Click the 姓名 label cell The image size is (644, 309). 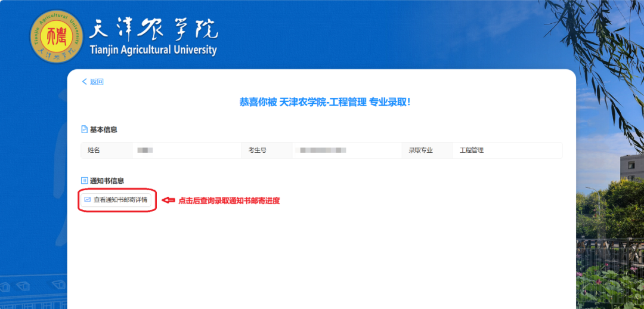[x=106, y=150]
